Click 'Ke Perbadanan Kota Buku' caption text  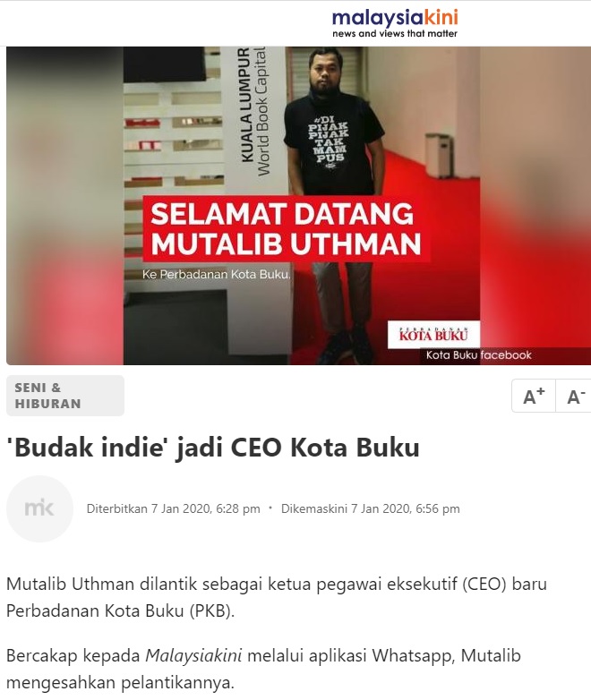tap(216, 275)
